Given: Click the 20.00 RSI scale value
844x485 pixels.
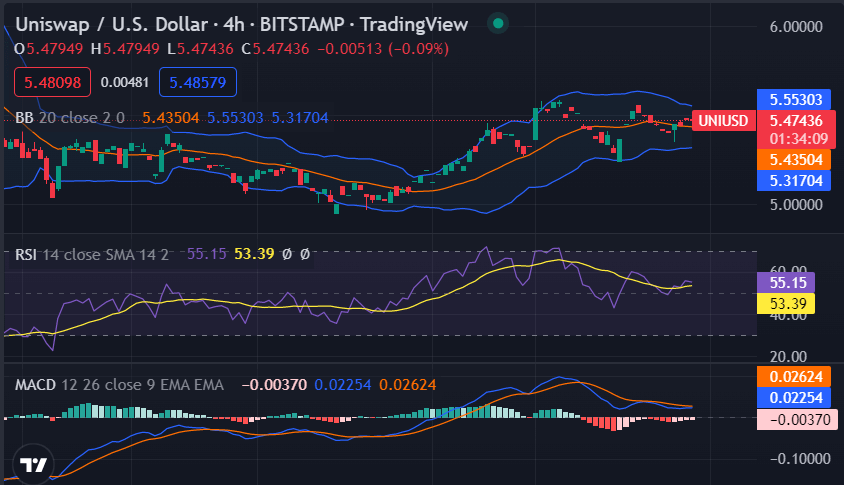Looking at the screenshot, I should (x=788, y=356).
